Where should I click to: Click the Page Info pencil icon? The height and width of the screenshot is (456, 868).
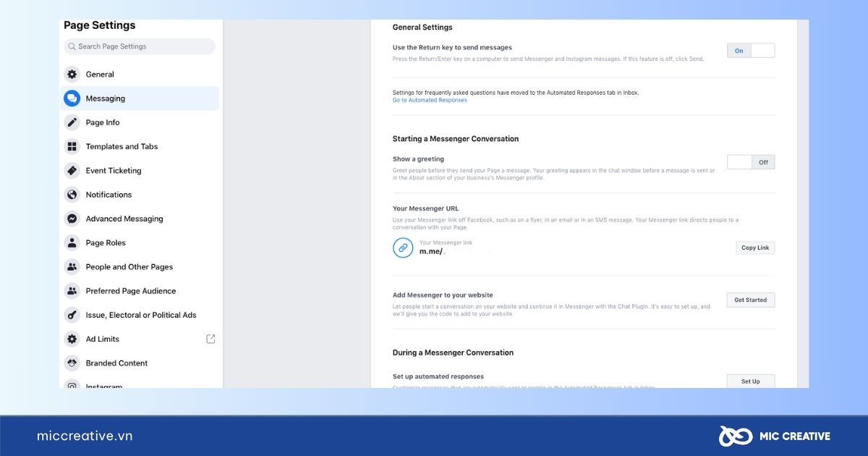(x=72, y=122)
